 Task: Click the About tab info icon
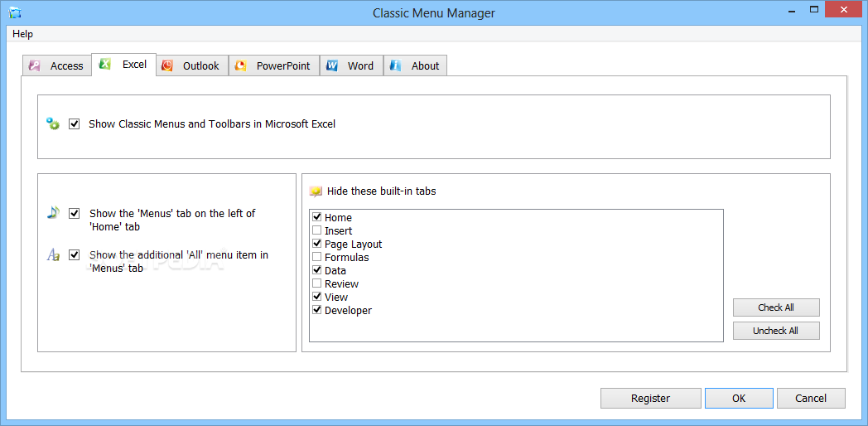(x=395, y=65)
